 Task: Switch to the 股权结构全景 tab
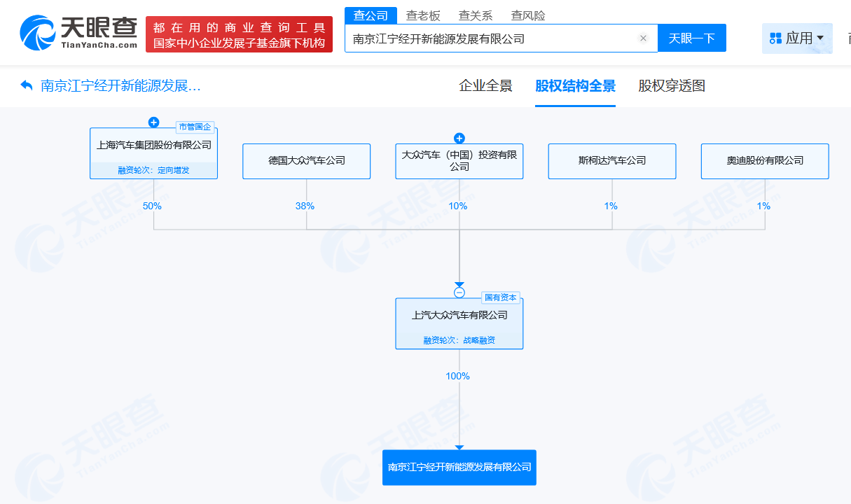pos(575,86)
